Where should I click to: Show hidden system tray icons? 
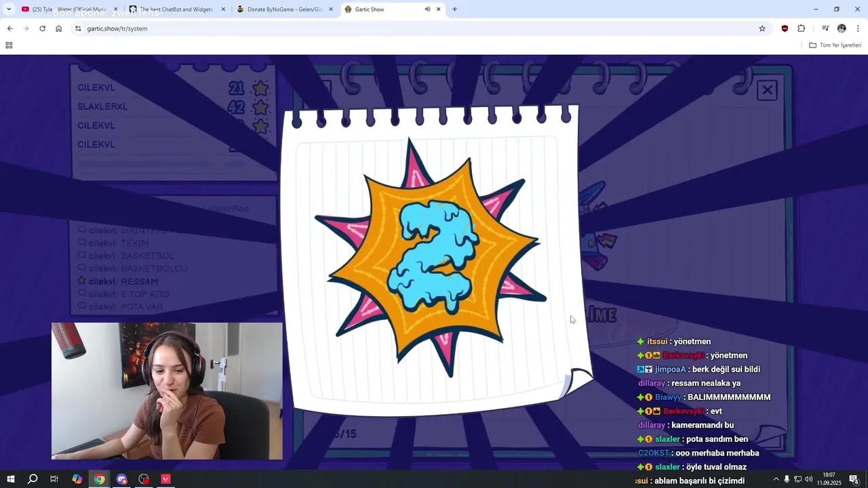[776, 479]
